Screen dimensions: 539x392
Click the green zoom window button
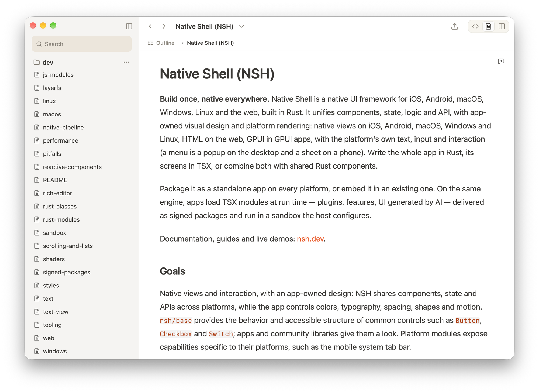click(53, 26)
